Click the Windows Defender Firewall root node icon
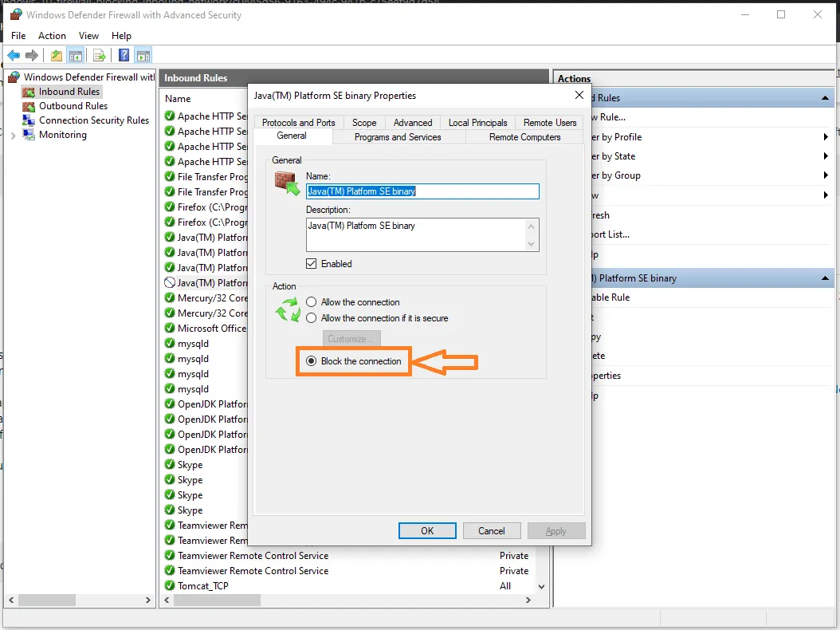The height and width of the screenshot is (630, 840). pos(14,77)
